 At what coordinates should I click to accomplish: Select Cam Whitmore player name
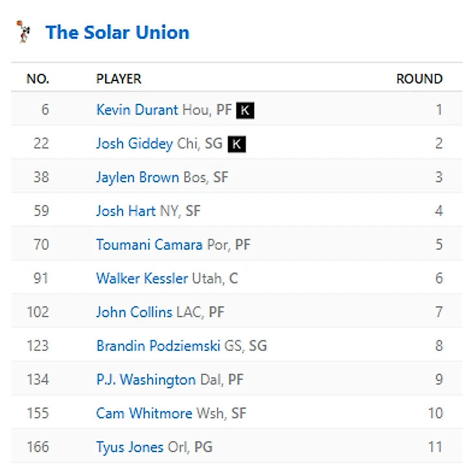pyautogui.click(x=144, y=413)
